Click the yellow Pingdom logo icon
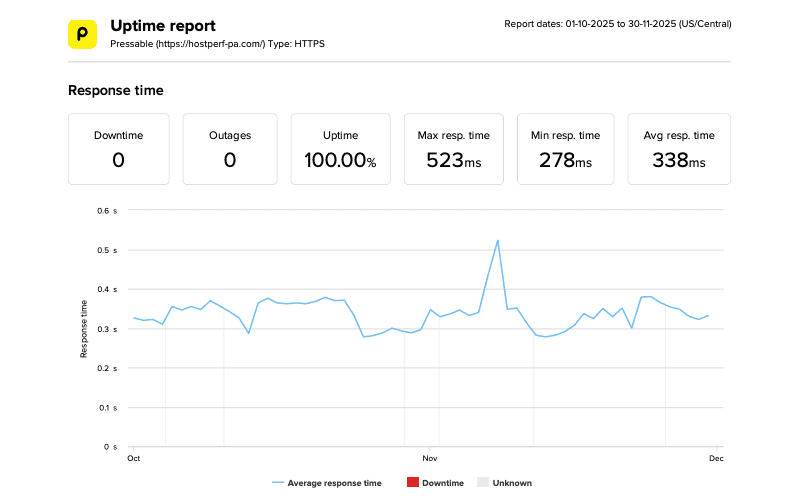The height and width of the screenshot is (500, 793). 82,34
